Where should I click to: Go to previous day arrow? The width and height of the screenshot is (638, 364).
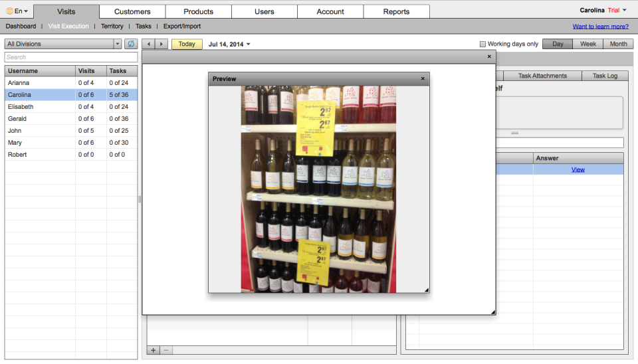(x=148, y=44)
